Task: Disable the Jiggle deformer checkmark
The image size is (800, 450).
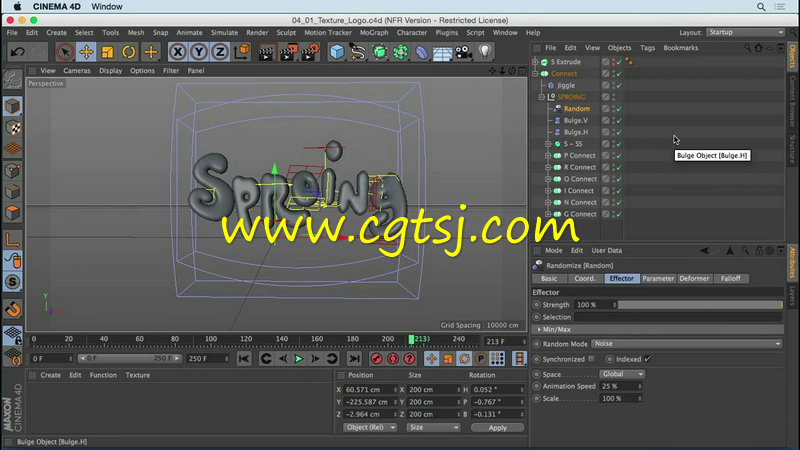Action: coord(619,86)
